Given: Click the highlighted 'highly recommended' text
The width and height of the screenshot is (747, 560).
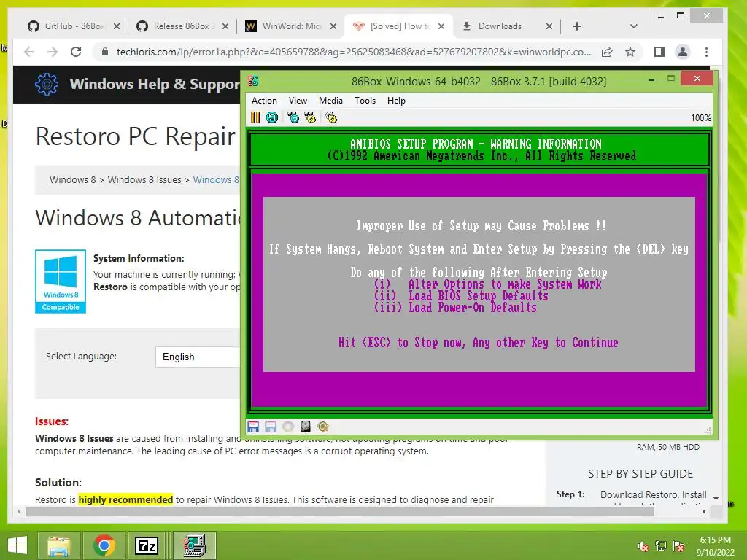Looking at the screenshot, I should click(125, 499).
